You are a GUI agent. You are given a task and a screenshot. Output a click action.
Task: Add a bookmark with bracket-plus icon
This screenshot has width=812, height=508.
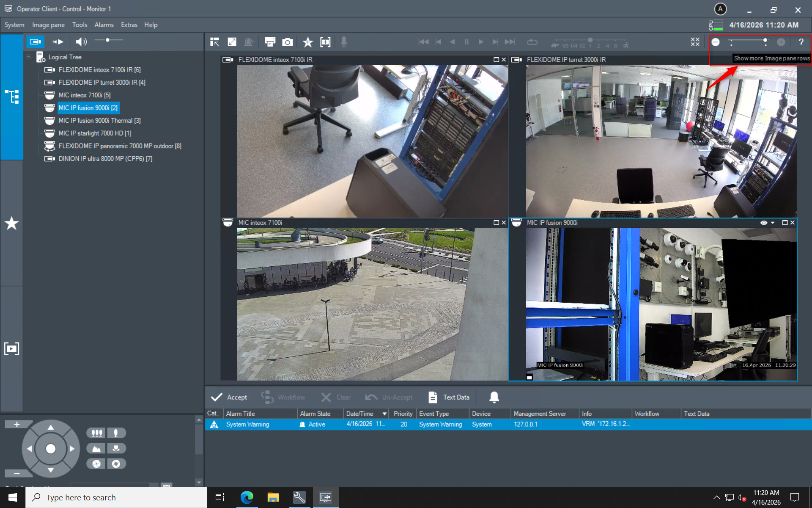coord(325,42)
